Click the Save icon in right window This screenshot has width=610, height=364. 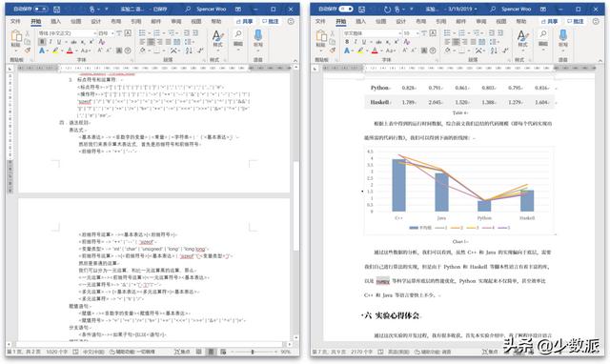click(x=362, y=9)
